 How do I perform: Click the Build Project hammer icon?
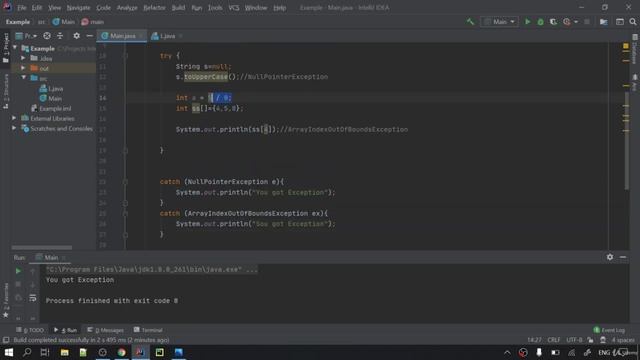tap(470, 22)
